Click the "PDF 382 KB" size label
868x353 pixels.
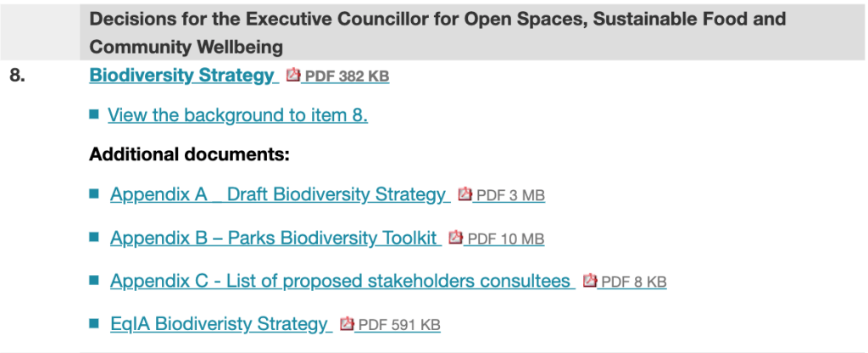(x=347, y=76)
